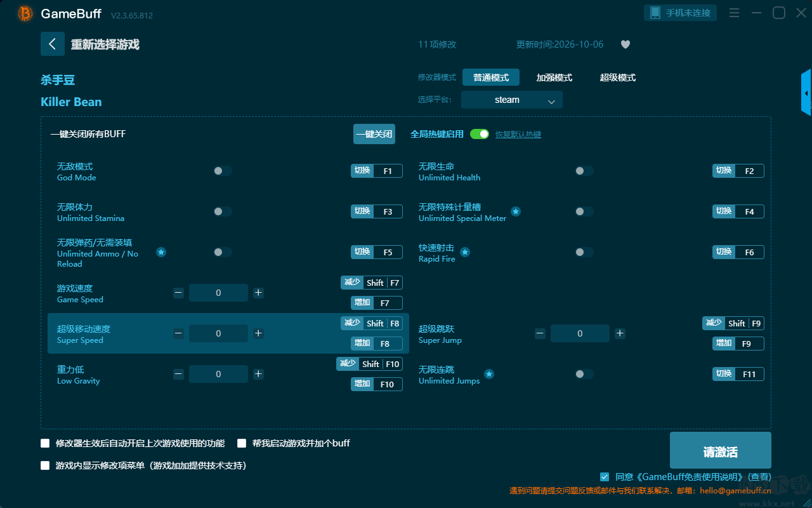Open the (查看) disclaimer link
Image resolution: width=812 pixels, height=508 pixels.
click(759, 477)
